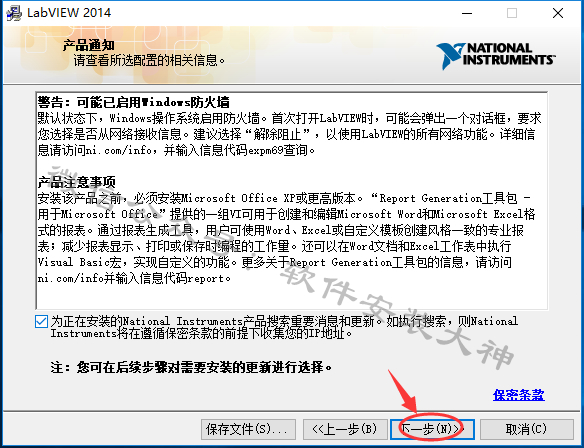This screenshot has height=448, width=584.
Task: Minimize the LabVIEW 2014 installer window
Action: [467, 13]
